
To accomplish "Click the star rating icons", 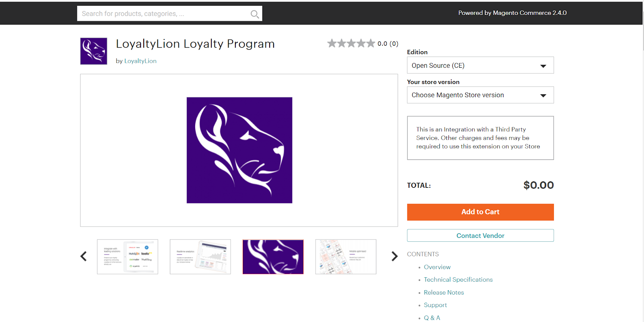I will tap(351, 43).
